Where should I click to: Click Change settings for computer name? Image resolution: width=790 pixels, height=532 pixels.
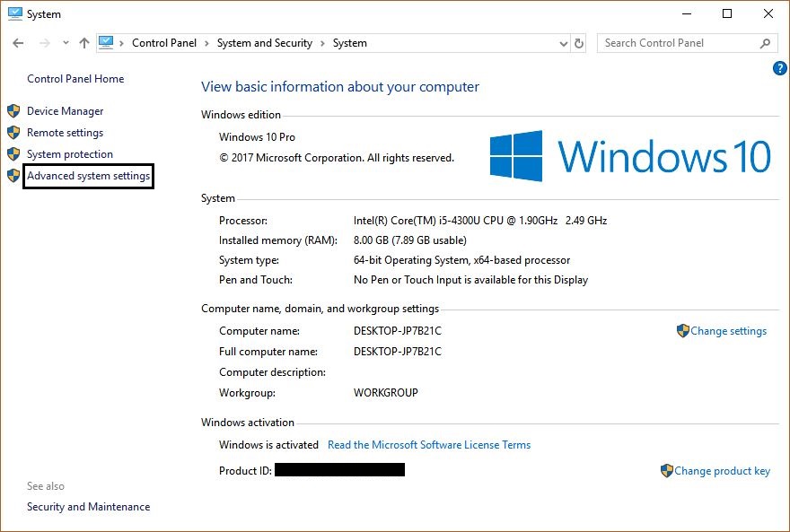click(x=729, y=331)
